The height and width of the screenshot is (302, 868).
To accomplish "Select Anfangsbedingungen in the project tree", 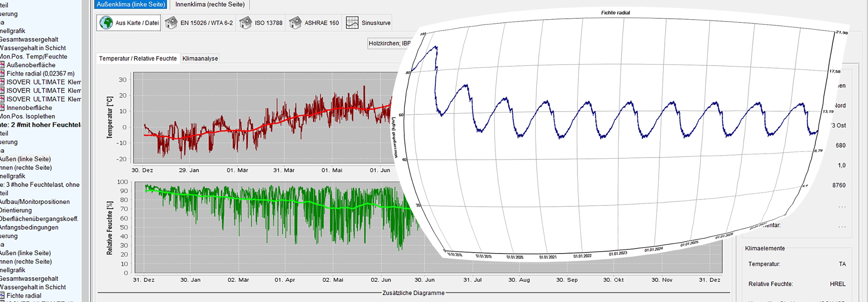I will coord(29,227).
